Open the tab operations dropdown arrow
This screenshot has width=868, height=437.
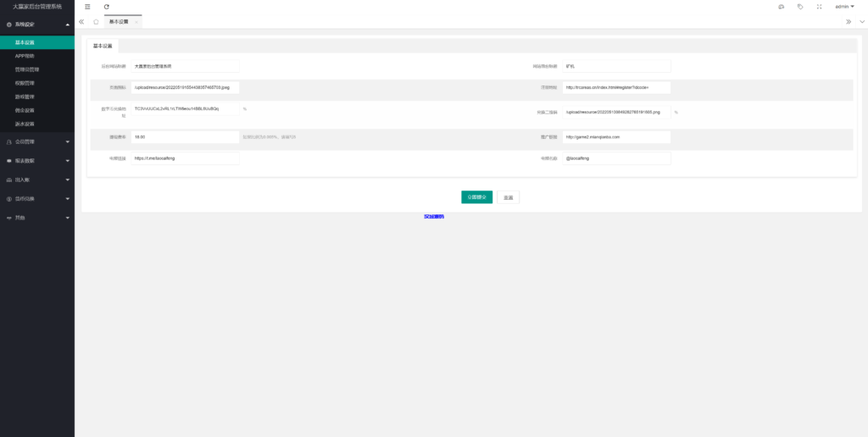click(x=860, y=21)
